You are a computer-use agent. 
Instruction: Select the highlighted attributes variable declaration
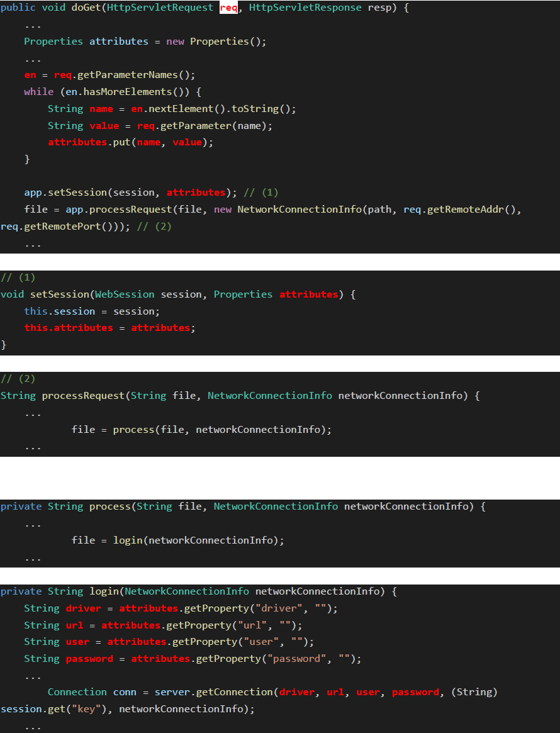[118, 41]
